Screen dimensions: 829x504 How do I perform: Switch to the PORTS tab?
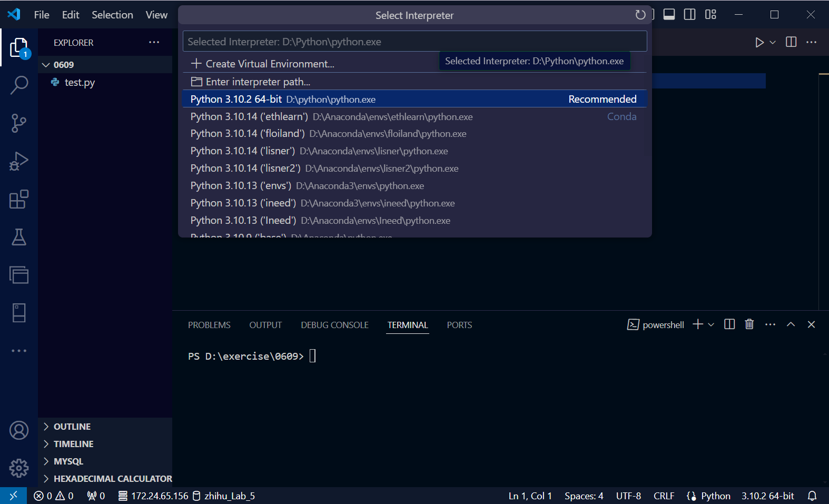(x=459, y=325)
